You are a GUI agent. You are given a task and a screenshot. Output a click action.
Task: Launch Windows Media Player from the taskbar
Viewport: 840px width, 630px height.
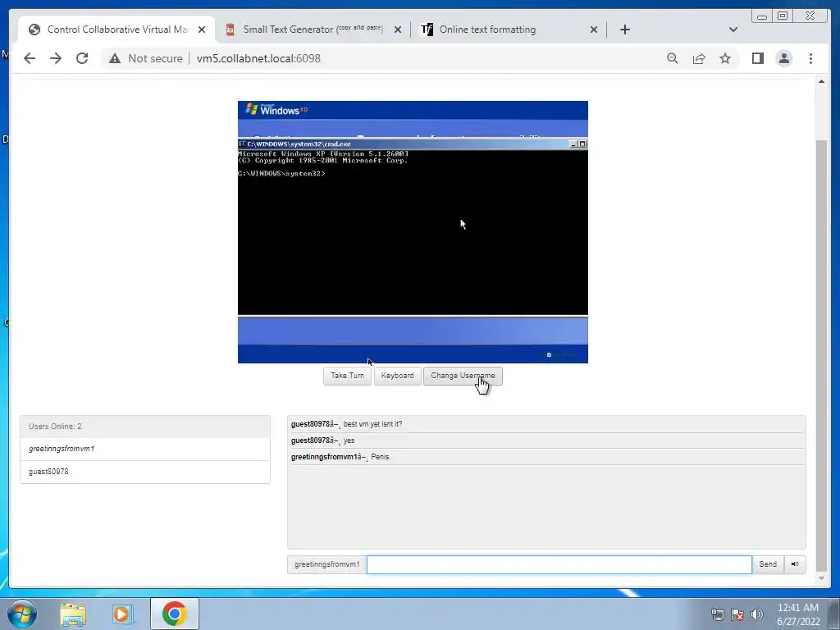(x=122, y=614)
